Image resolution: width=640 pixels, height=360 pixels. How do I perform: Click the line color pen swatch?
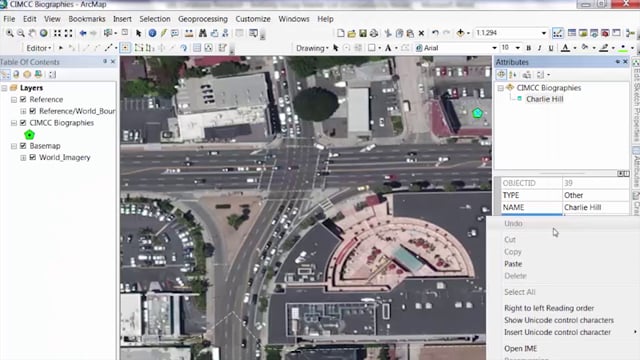click(x=604, y=48)
